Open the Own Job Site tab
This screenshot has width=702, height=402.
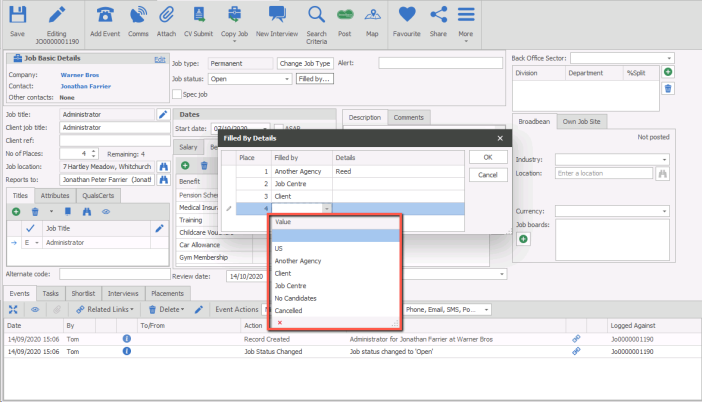(x=581, y=120)
